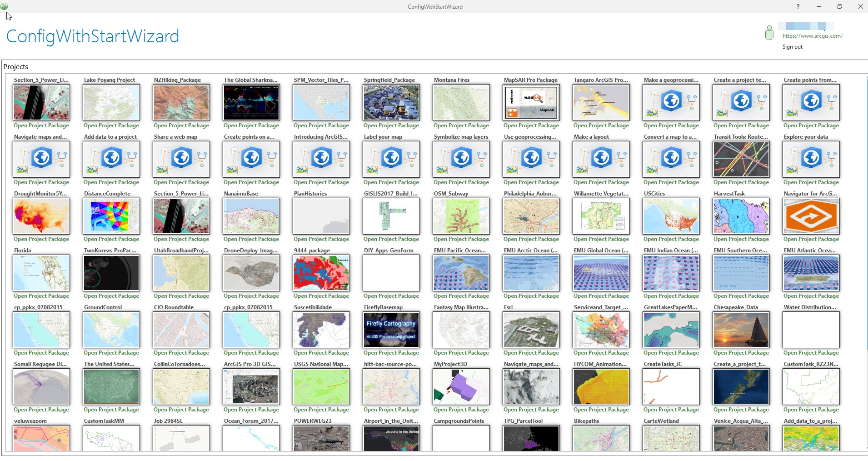Click the Make a geoprocessi... project icon
The width and height of the screenshot is (868, 461).
coord(671,102)
